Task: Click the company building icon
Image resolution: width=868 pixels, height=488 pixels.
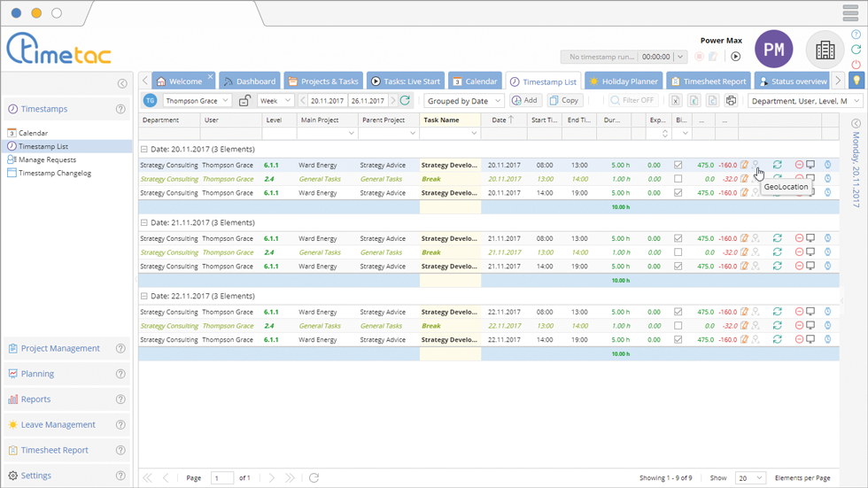Action: [x=825, y=50]
